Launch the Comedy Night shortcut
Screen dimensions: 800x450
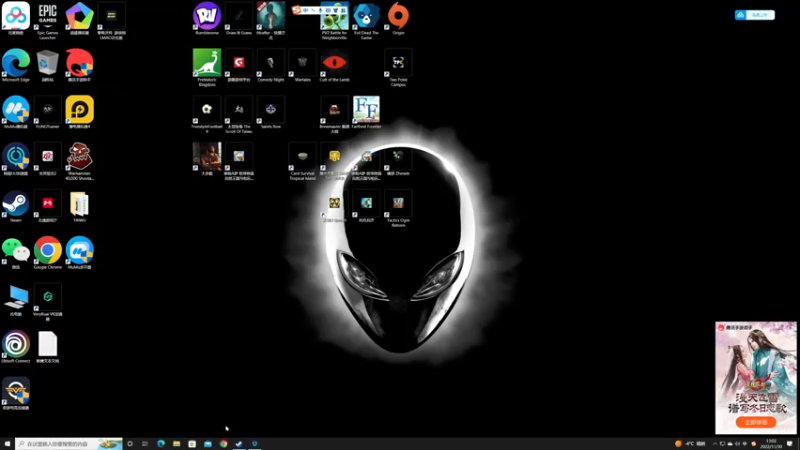tap(271, 66)
